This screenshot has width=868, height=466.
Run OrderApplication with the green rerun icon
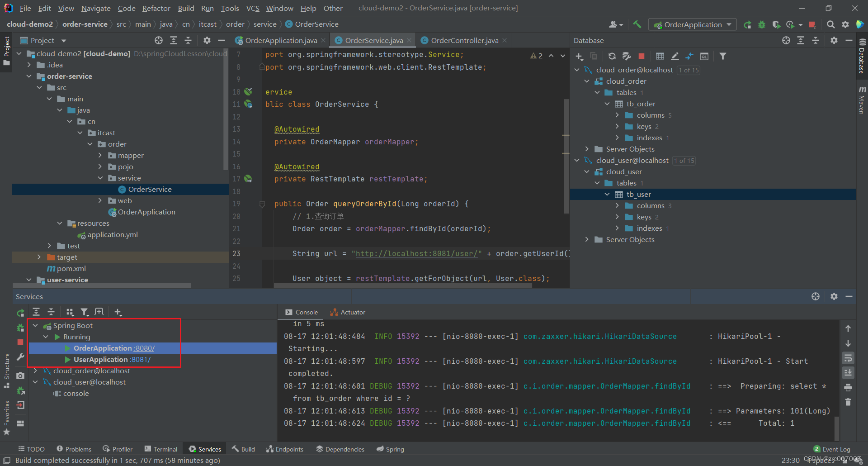tap(748, 24)
